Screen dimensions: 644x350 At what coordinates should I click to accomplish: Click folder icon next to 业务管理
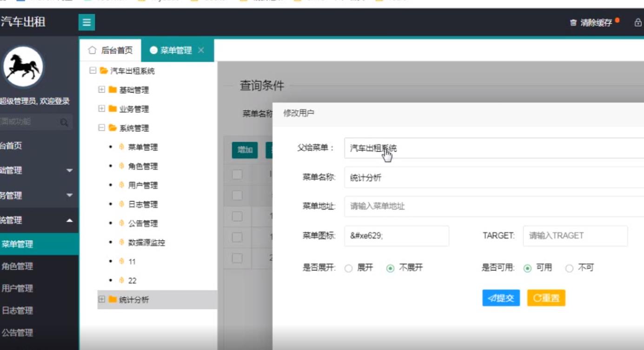click(x=113, y=109)
